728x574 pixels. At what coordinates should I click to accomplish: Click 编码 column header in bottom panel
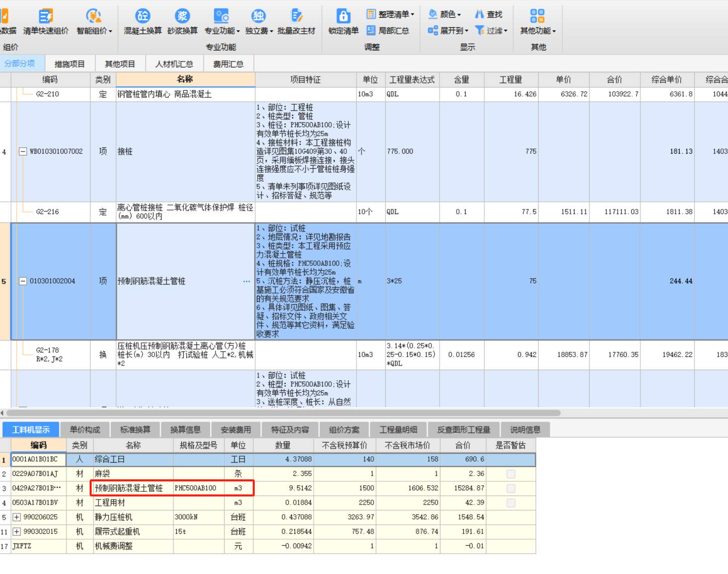click(39, 445)
